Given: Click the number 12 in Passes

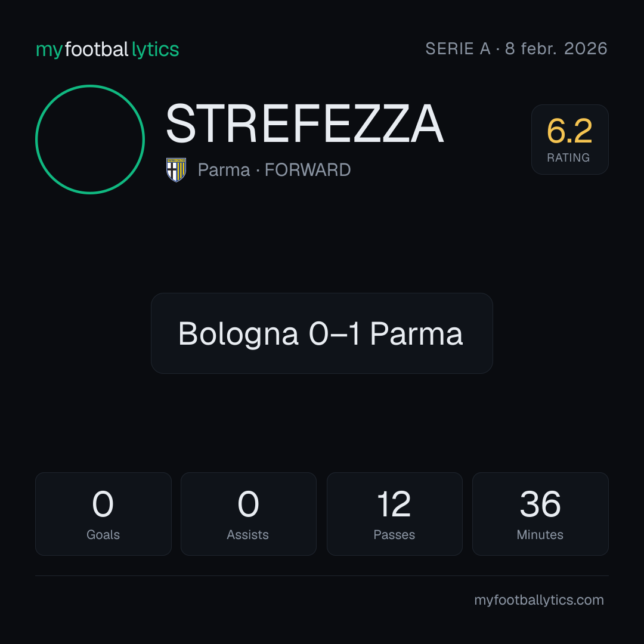Looking at the screenshot, I should click(394, 504).
